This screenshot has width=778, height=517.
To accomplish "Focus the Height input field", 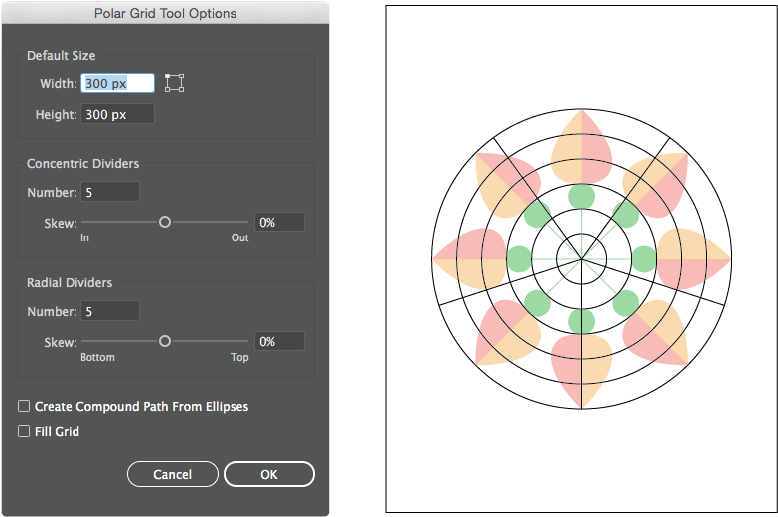I will (117, 115).
